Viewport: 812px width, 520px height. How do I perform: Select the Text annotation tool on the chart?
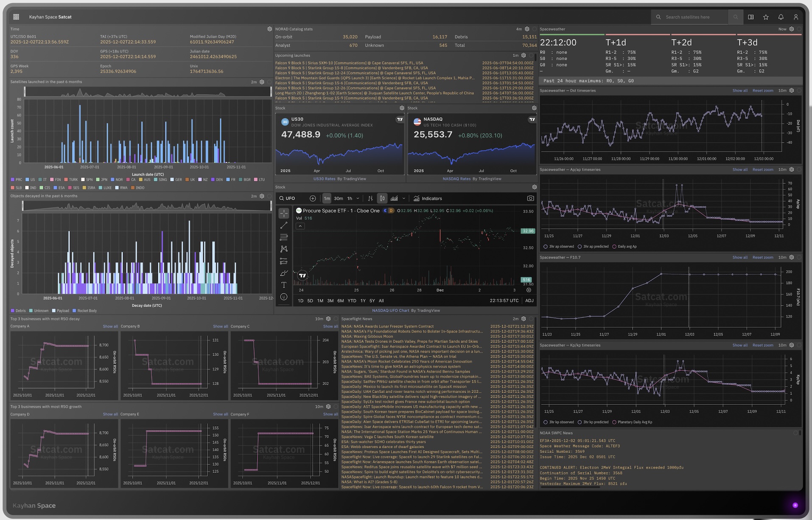pos(284,285)
